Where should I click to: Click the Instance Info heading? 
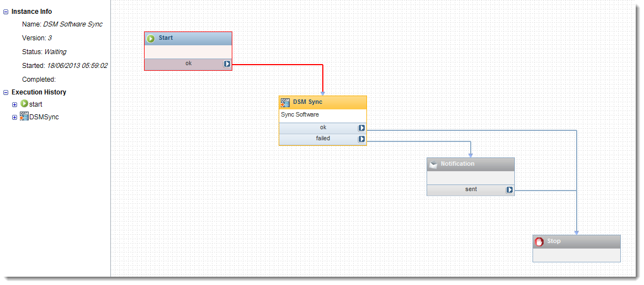[31, 12]
